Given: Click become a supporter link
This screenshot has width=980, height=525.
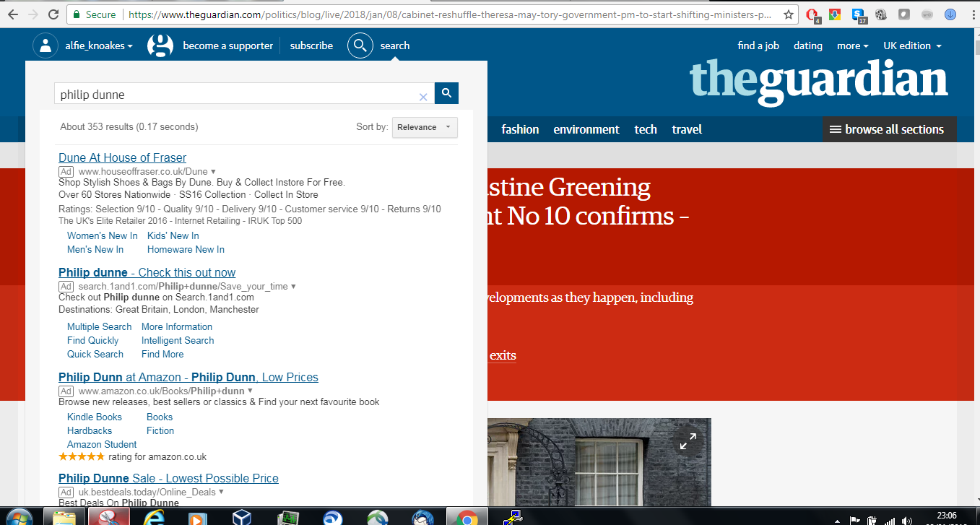Looking at the screenshot, I should pyautogui.click(x=227, y=45).
